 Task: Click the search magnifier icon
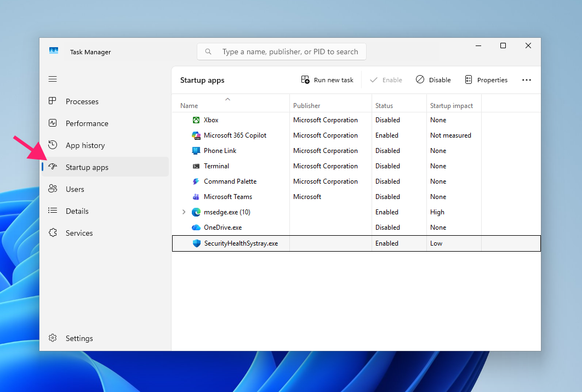click(x=208, y=52)
